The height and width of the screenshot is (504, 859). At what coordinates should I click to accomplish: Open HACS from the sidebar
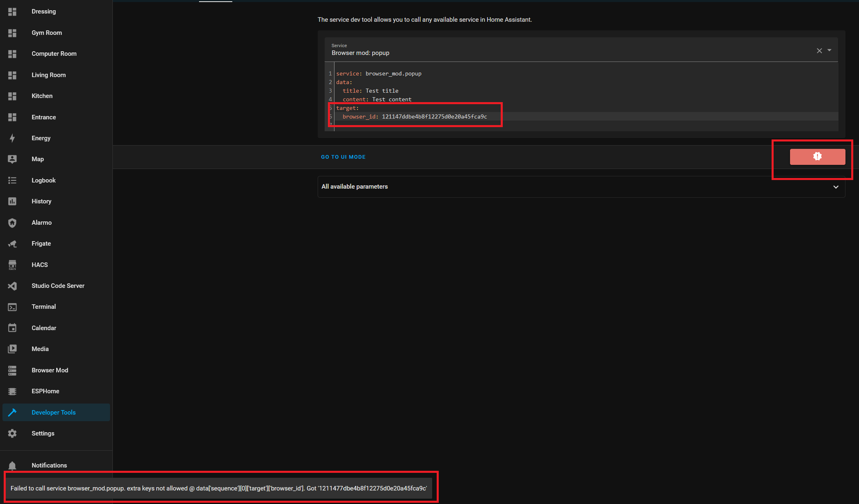[12, 265]
